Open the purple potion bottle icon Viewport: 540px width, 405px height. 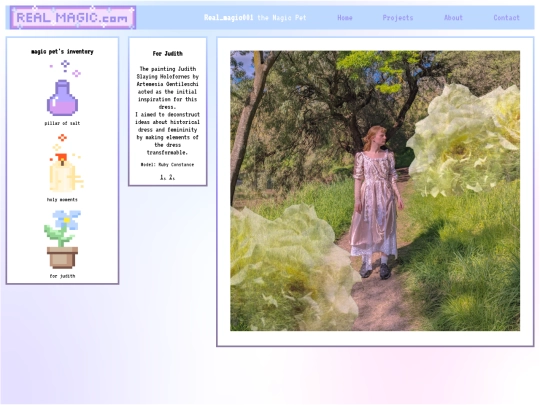click(x=63, y=88)
